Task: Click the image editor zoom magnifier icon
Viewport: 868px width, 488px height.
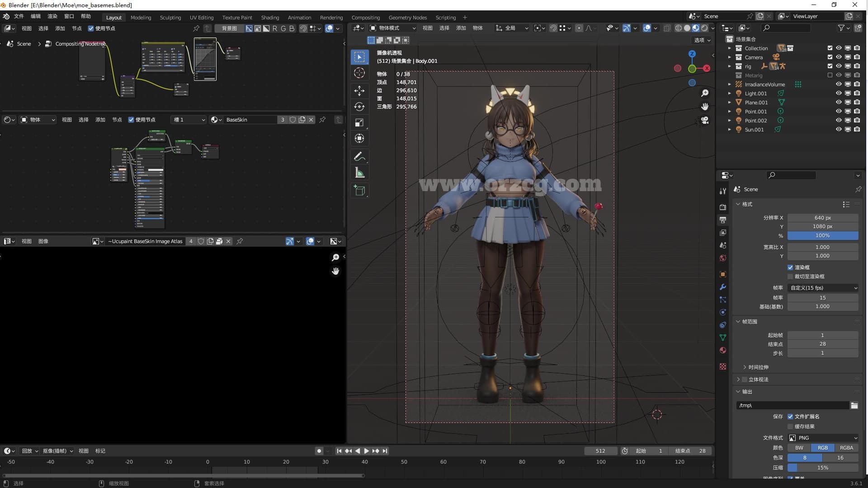Action: [x=335, y=257]
